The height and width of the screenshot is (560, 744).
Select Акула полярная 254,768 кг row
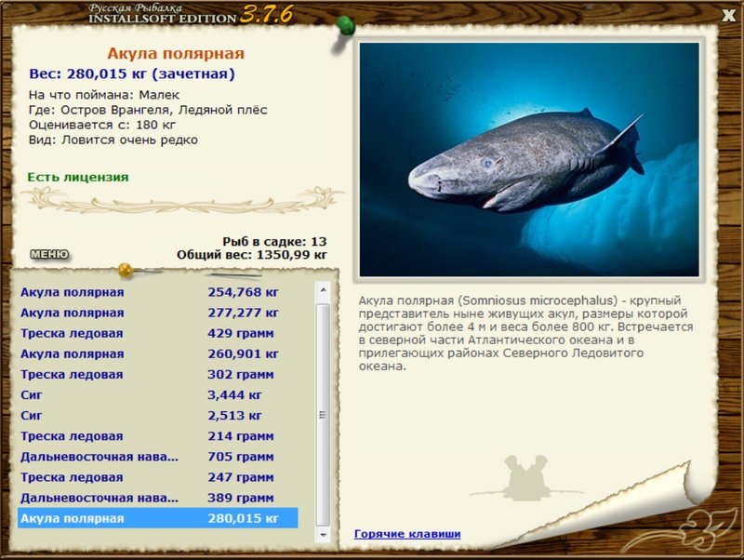pyautogui.click(x=157, y=292)
